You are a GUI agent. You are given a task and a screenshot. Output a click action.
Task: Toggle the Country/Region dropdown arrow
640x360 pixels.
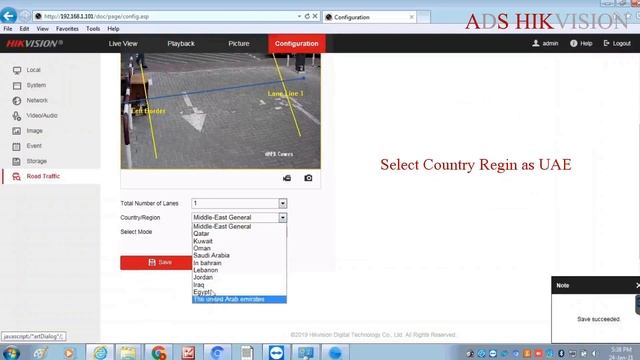(x=282, y=218)
